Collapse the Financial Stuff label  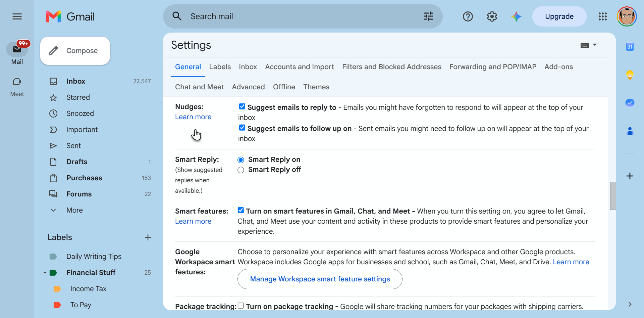point(45,273)
